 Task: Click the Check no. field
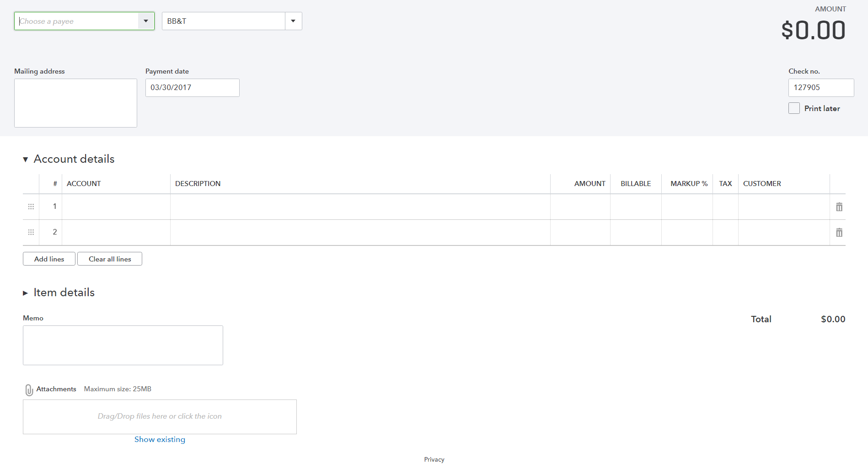[x=821, y=88]
